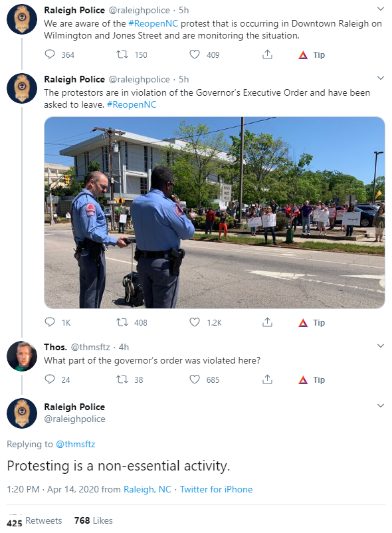Open the Thos. profile avatar
Screen dimensions: 392x533
22,356
